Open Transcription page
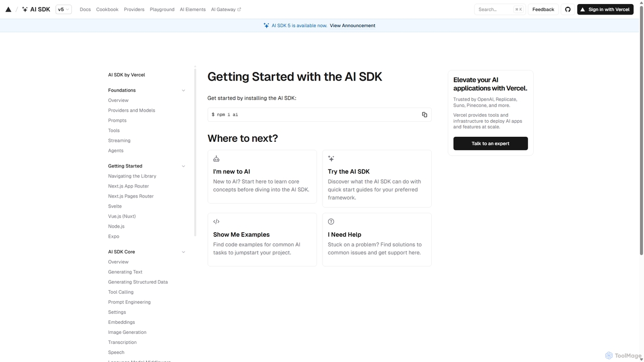Screen dimensions: 644x362 [x=122, y=343]
